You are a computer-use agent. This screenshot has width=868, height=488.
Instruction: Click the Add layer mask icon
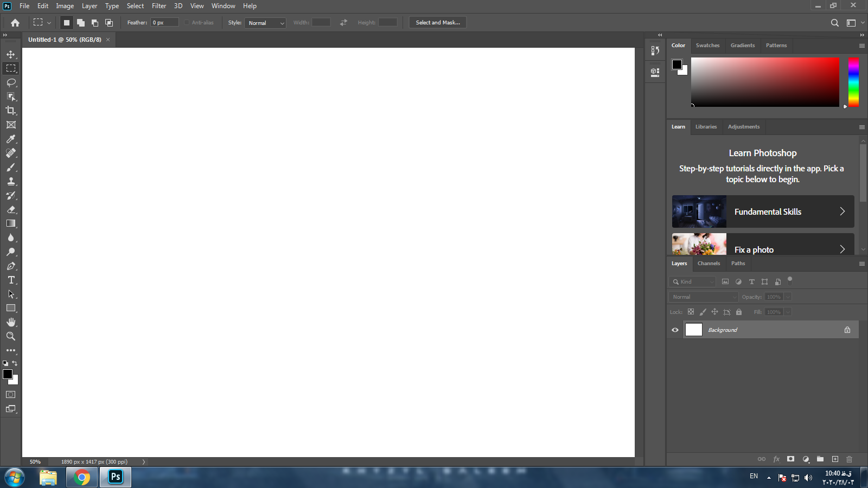(x=791, y=459)
